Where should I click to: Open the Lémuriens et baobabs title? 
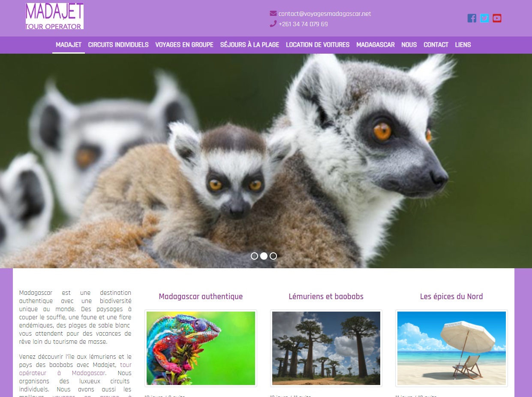[326, 297]
